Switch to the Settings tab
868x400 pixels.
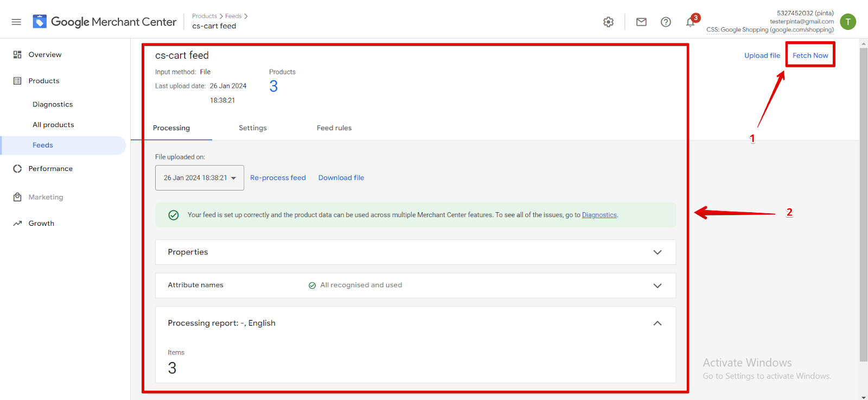point(253,128)
